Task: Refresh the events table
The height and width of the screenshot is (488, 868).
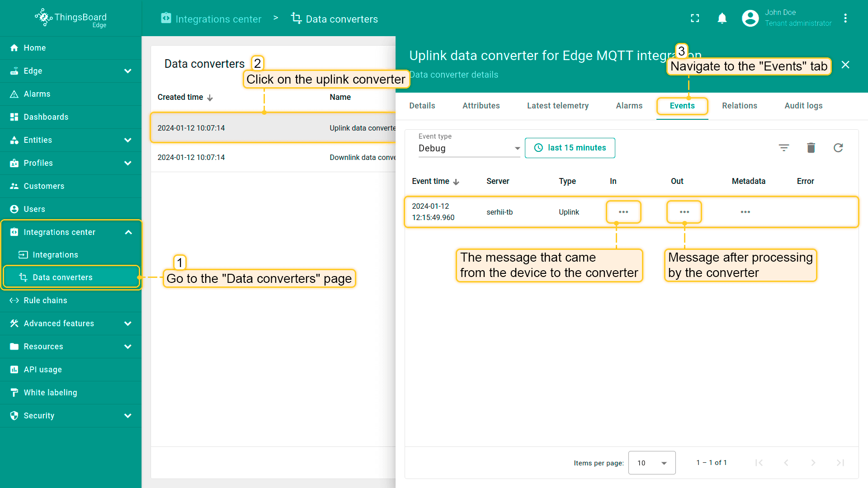Action: [838, 148]
